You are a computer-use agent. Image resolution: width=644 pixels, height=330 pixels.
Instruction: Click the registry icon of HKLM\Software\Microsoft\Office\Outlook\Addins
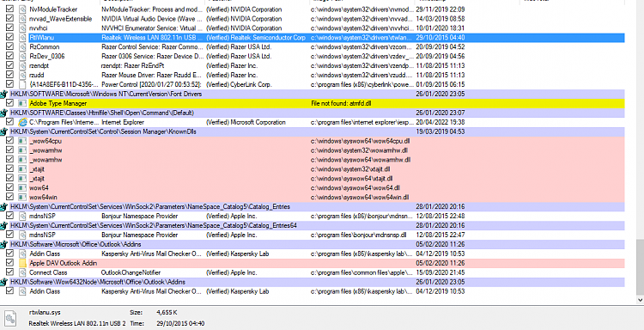pos(4,245)
